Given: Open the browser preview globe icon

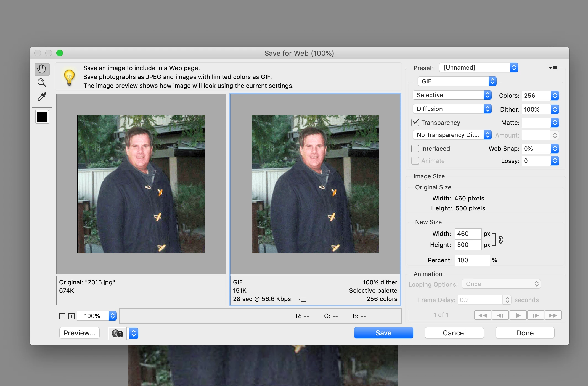Looking at the screenshot, I should (x=118, y=334).
